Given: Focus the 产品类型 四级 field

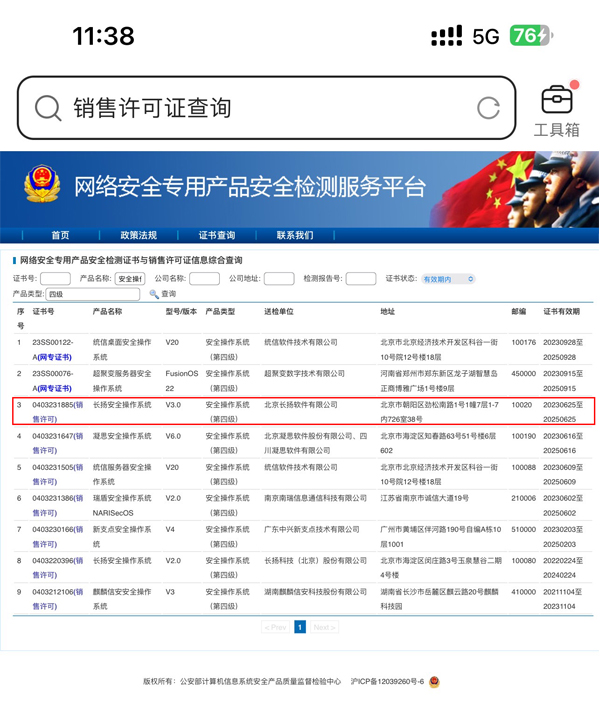Looking at the screenshot, I should tap(92, 294).
